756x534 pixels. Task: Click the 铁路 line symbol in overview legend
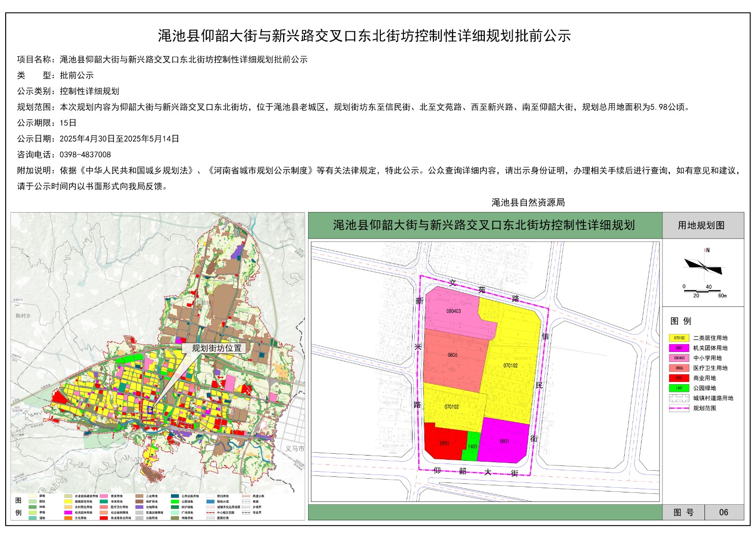click(x=246, y=501)
